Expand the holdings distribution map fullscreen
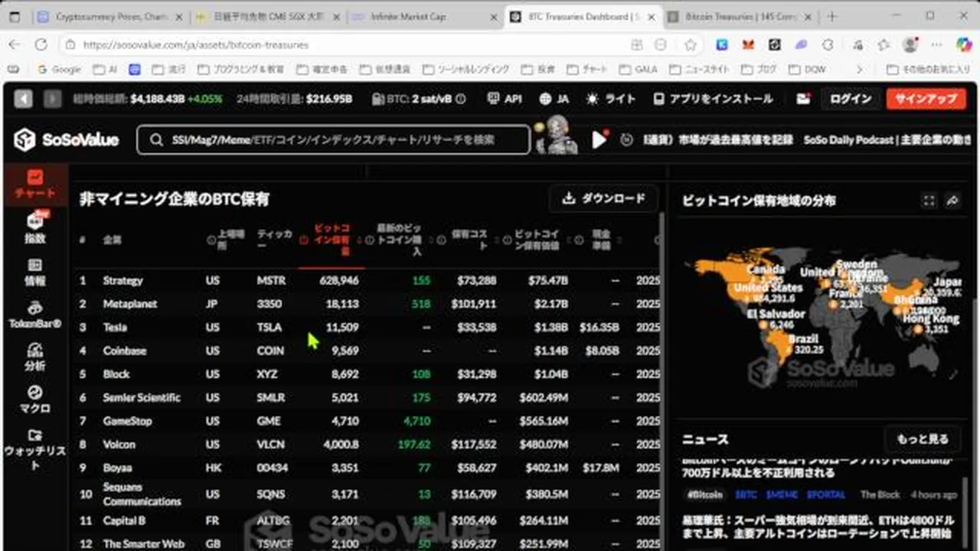980x551 pixels. pos(929,201)
